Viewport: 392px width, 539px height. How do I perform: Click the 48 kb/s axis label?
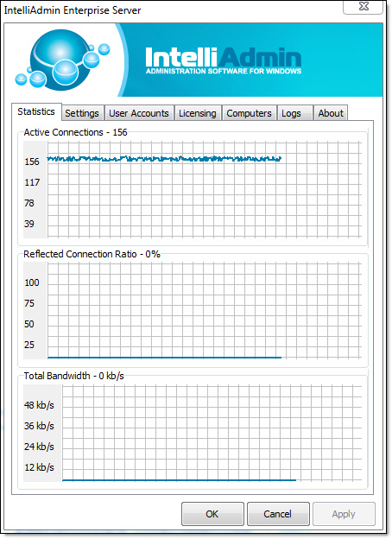coord(39,405)
